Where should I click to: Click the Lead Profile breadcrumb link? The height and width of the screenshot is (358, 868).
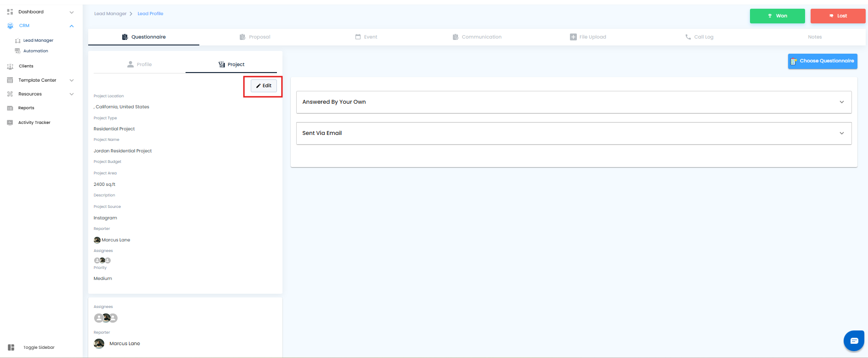(x=150, y=14)
